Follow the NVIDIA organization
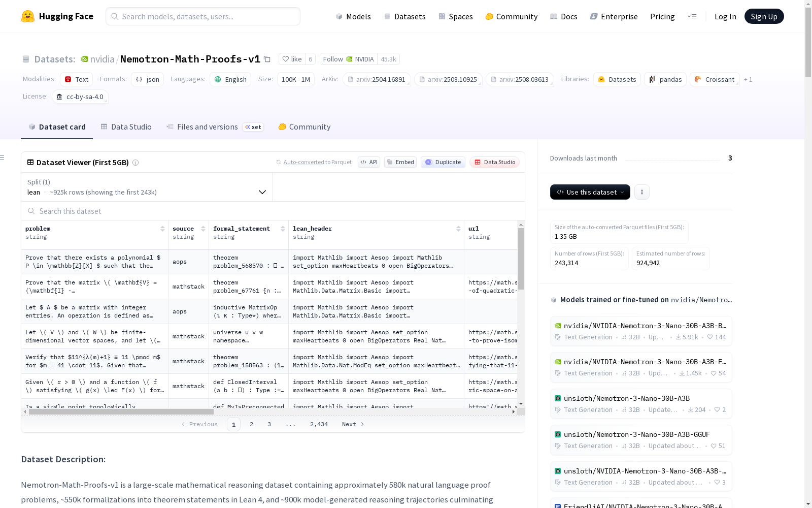The width and height of the screenshot is (812, 508). coord(348,59)
